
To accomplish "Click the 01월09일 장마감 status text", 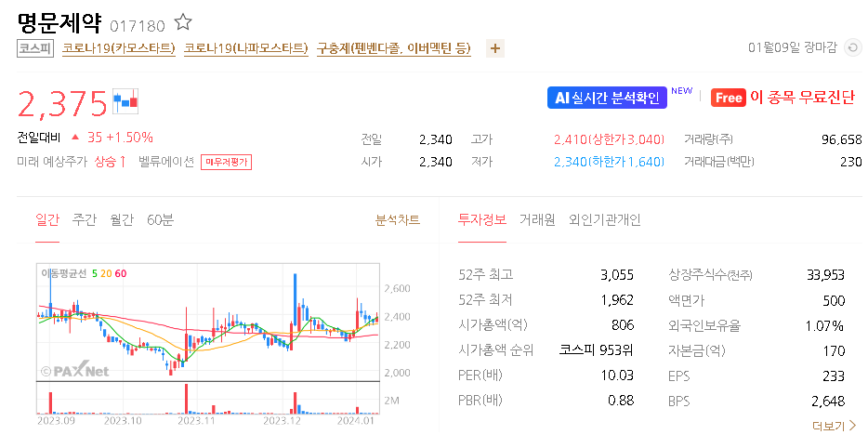I will (792, 47).
